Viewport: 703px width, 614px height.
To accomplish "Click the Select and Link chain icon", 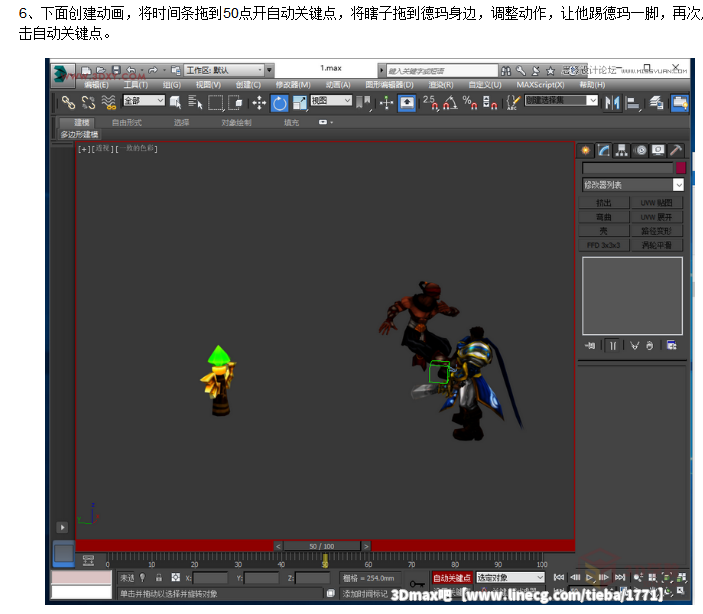I will click(x=68, y=103).
